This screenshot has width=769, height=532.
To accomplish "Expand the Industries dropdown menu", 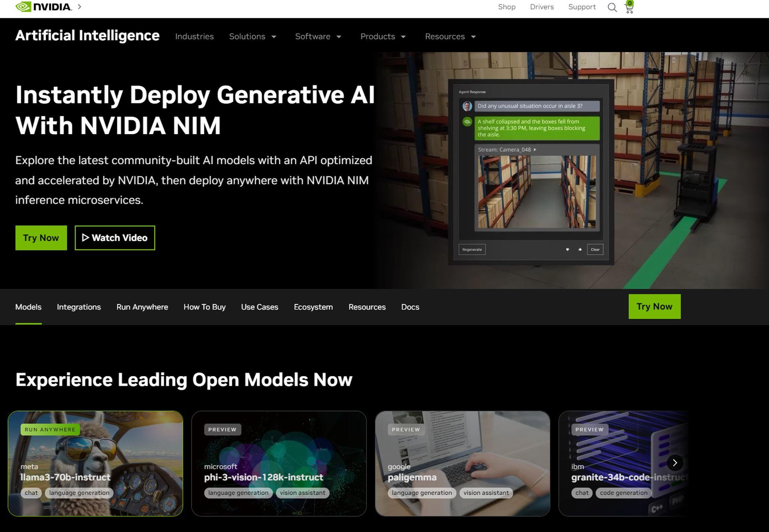I will [x=194, y=36].
